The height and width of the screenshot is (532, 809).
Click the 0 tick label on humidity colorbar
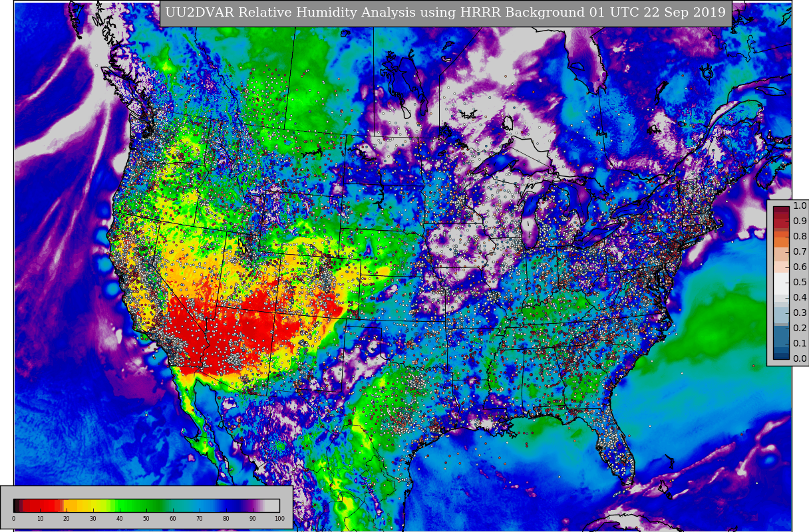(13, 519)
